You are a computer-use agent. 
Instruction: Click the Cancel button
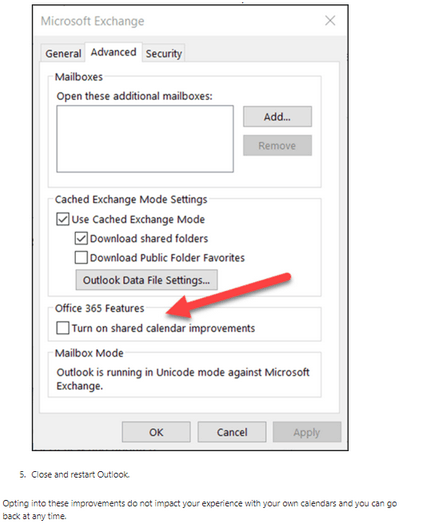click(232, 432)
